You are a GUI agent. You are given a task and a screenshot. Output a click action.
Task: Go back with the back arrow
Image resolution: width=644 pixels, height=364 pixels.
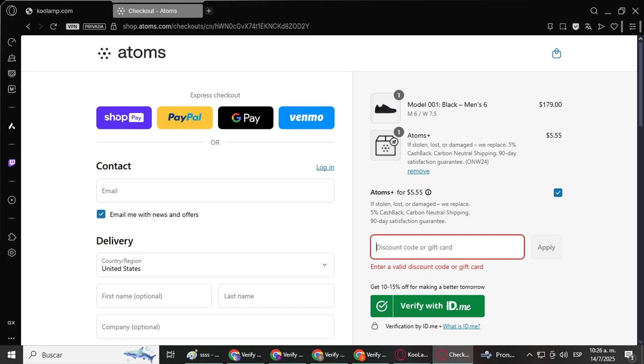click(28, 26)
